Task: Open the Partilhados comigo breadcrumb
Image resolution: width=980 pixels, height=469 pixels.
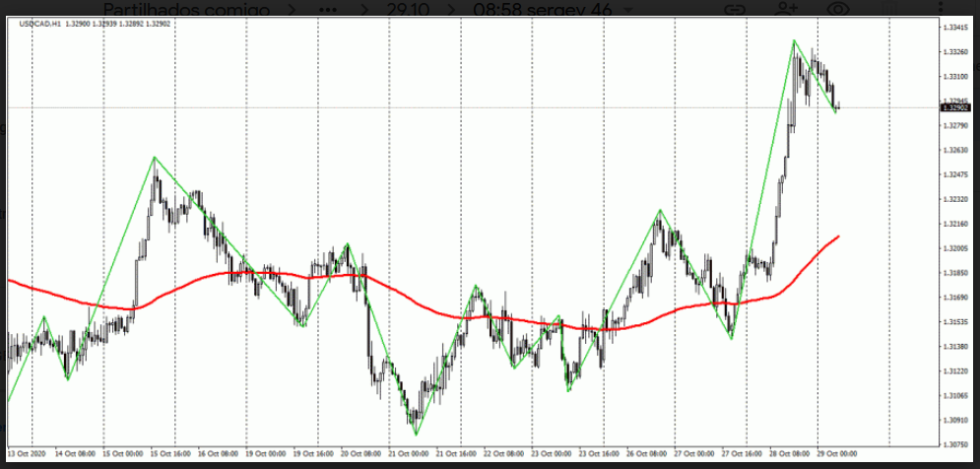Action: [x=180, y=8]
